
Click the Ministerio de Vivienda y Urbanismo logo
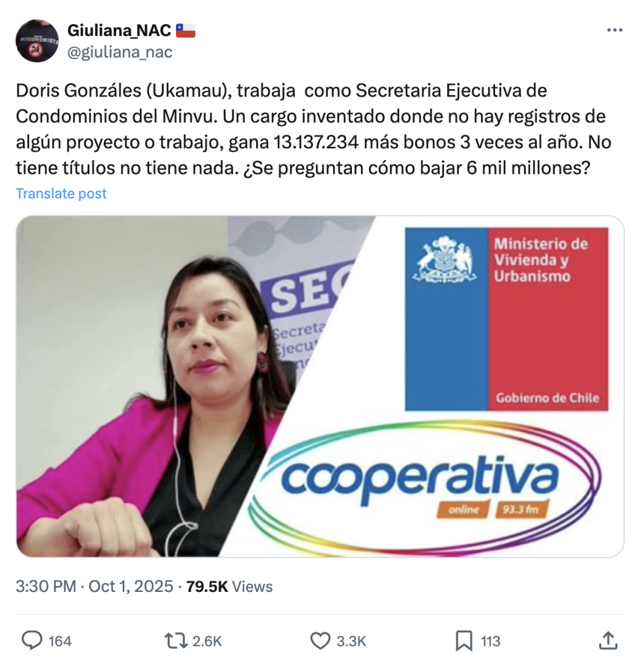tap(506, 320)
